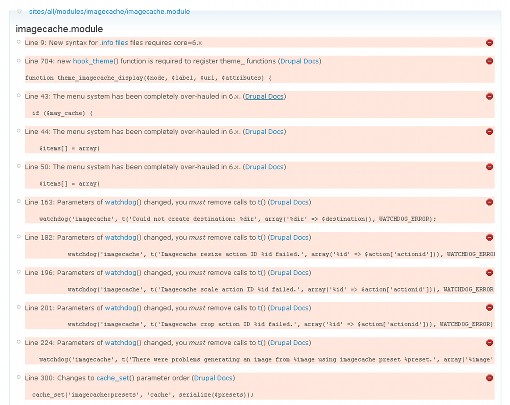Screen dimensions: 510x405
Task: Open Drupal Docs link for Line 43
Action: (264, 97)
